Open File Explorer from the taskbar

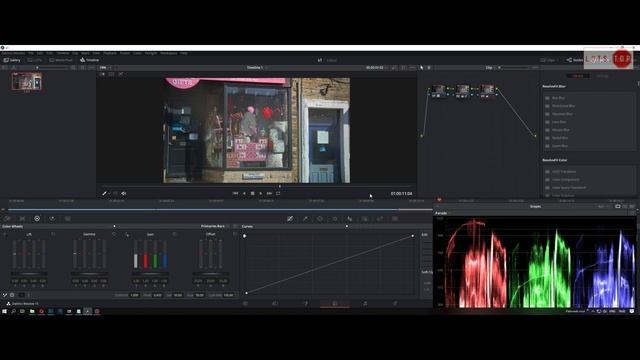tap(32, 311)
